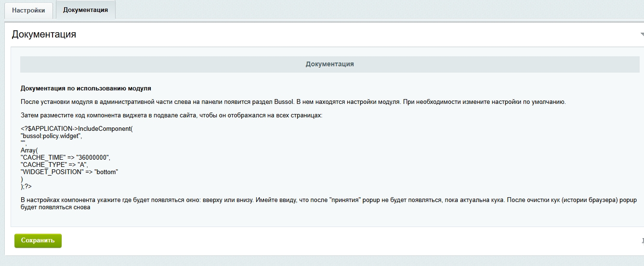Viewport: 644px width, 266px height.
Task: Click the large Документация panel title
Action: (44, 34)
